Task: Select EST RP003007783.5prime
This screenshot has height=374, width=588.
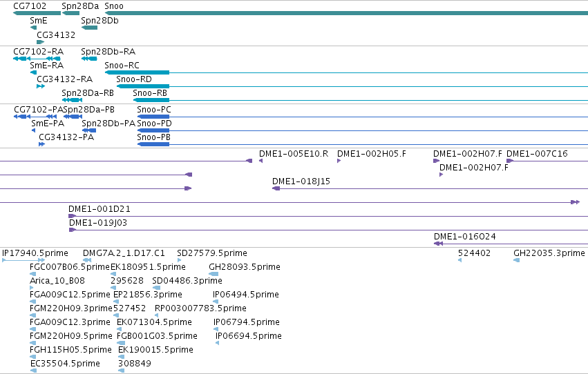Action: point(156,315)
